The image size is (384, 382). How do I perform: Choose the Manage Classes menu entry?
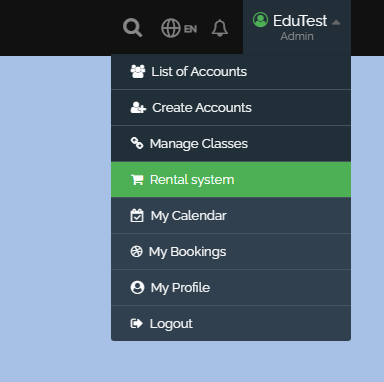click(x=231, y=144)
